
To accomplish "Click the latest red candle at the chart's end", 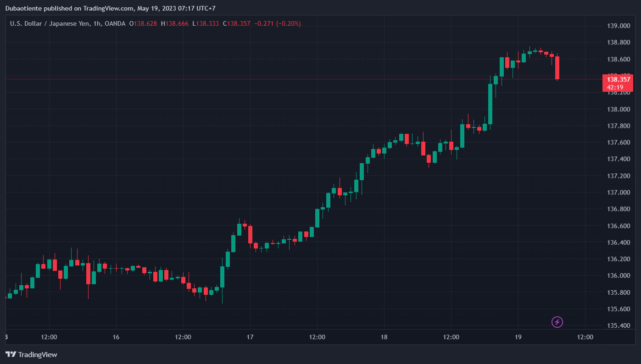I will tap(557, 68).
